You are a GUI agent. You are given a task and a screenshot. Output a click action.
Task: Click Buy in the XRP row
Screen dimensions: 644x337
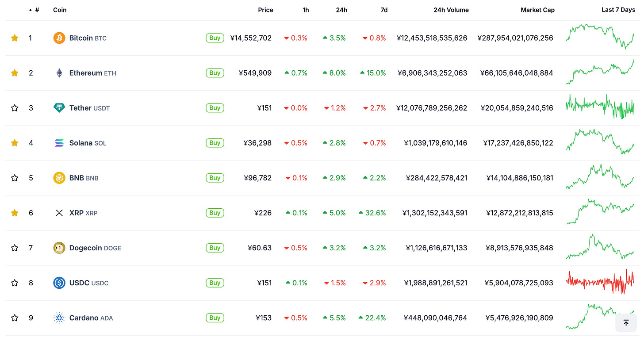pos(215,213)
